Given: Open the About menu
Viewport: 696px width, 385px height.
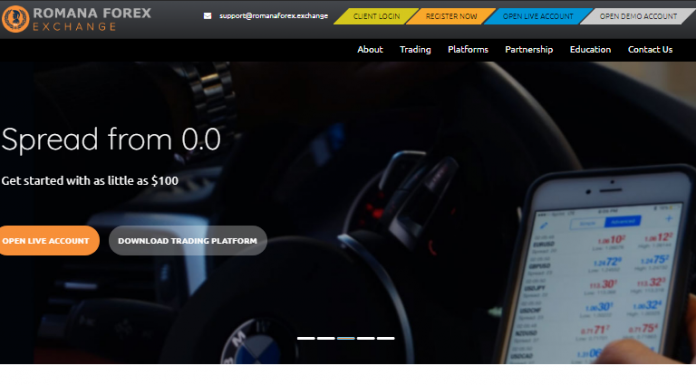Looking at the screenshot, I should click(x=370, y=50).
